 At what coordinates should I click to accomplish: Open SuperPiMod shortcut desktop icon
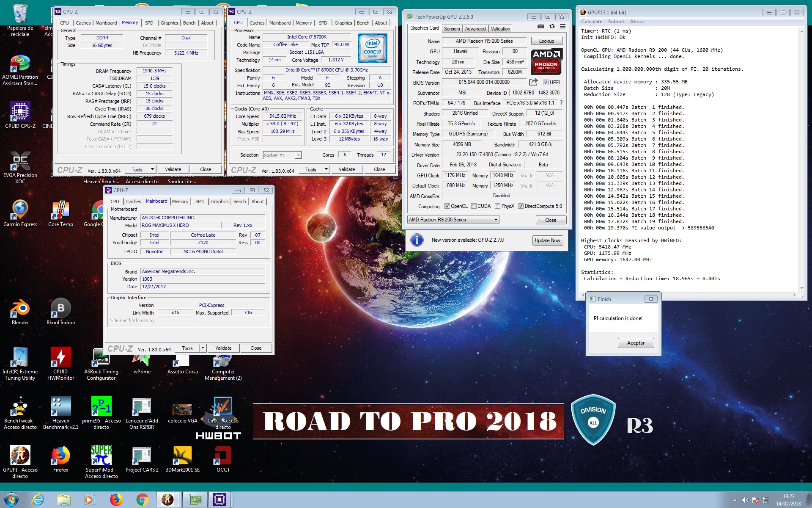[101, 462]
